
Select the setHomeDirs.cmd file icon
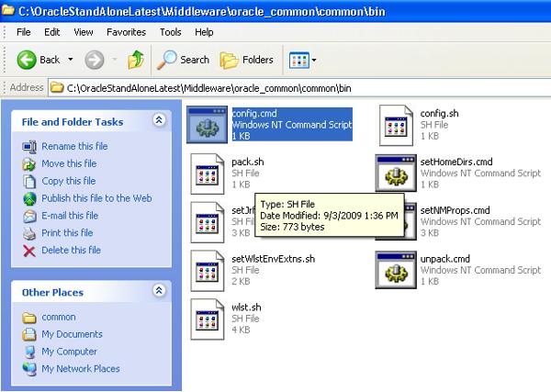(x=396, y=174)
